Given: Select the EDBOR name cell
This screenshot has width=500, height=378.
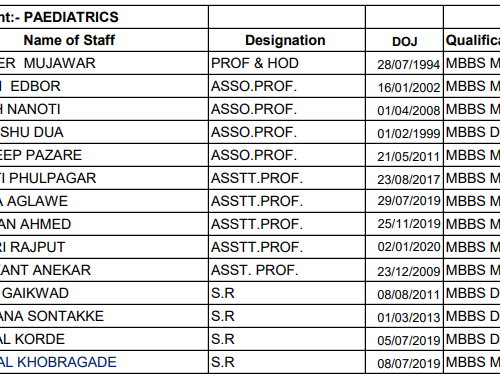Looking at the screenshot, I should [x=104, y=86].
